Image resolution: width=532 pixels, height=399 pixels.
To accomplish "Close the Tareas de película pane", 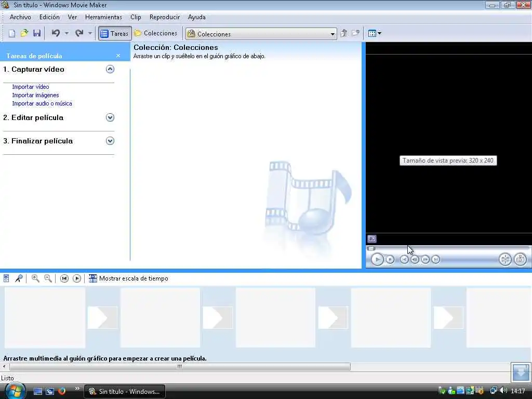I will pos(118,56).
